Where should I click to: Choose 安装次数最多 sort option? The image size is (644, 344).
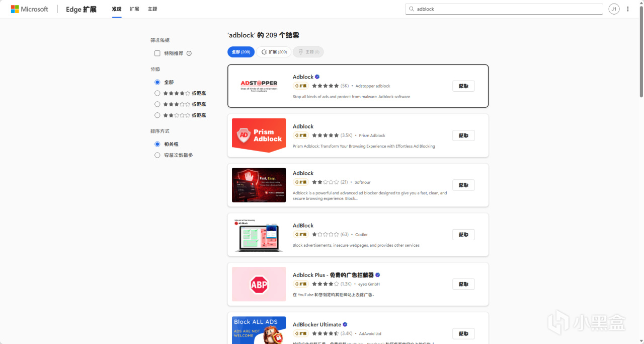pyautogui.click(x=157, y=155)
